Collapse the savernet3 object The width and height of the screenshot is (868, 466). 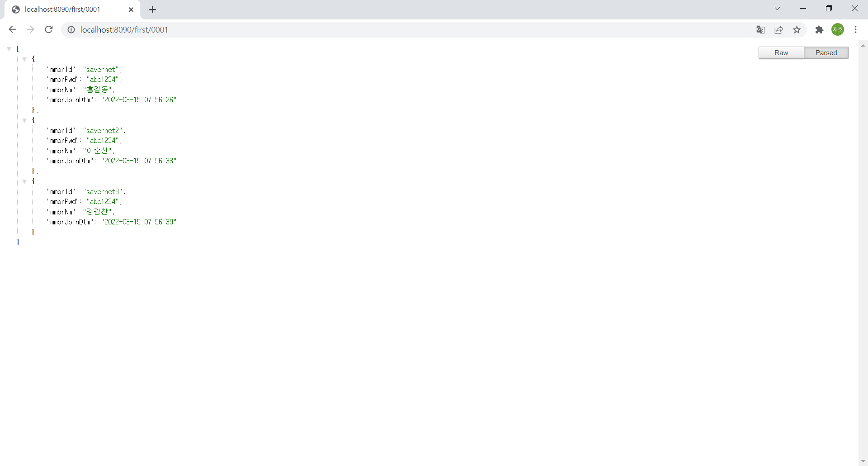point(24,181)
